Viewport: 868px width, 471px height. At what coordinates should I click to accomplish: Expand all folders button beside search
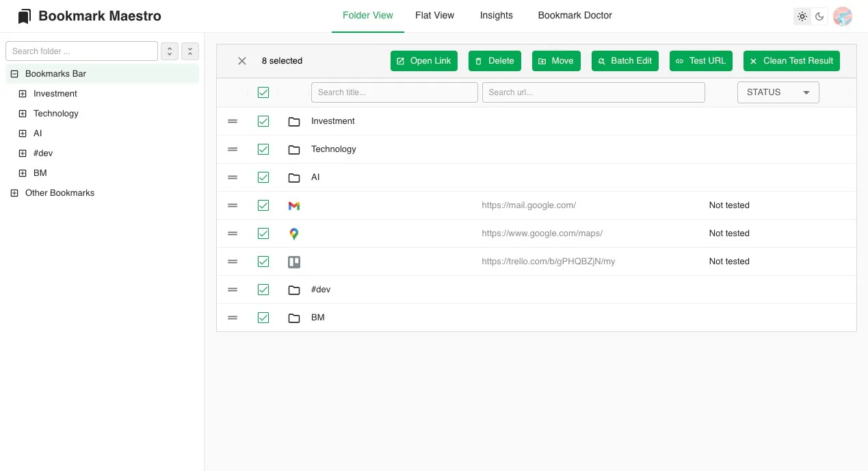click(x=169, y=51)
